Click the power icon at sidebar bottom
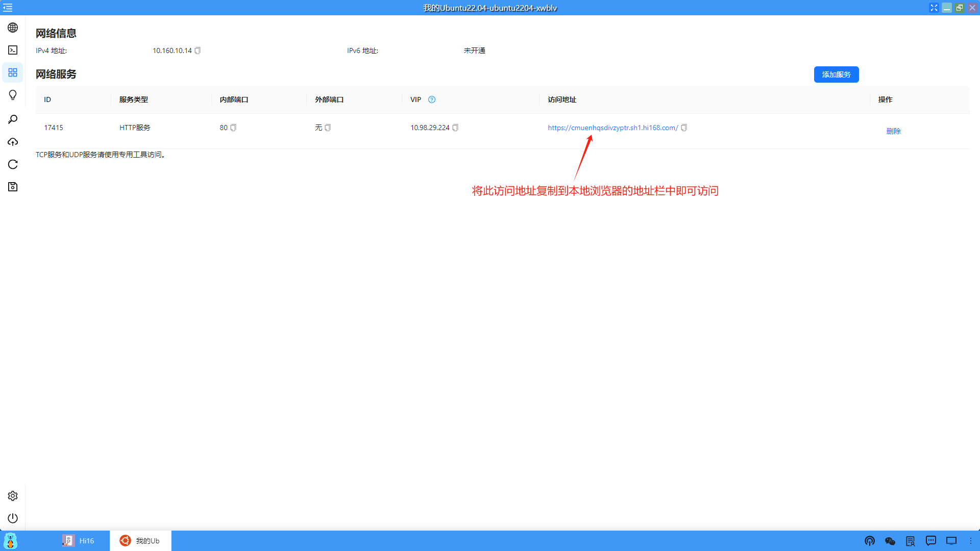The width and height of the screenshot is (980, 551). (x=12, y=518)
